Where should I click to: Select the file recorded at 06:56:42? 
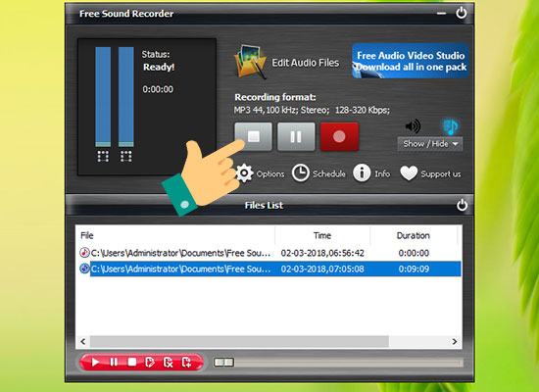coord(269,253)
